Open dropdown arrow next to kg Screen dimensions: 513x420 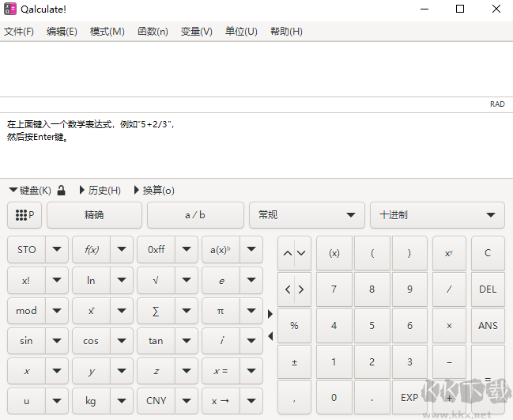click(x=122, y=401)
